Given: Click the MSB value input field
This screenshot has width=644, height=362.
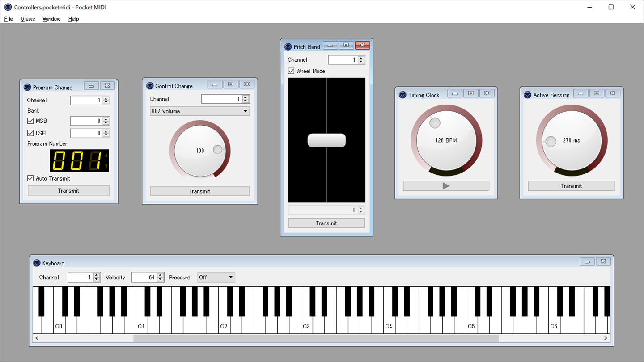Looking at the screenshot, I should tap(86, 121).
